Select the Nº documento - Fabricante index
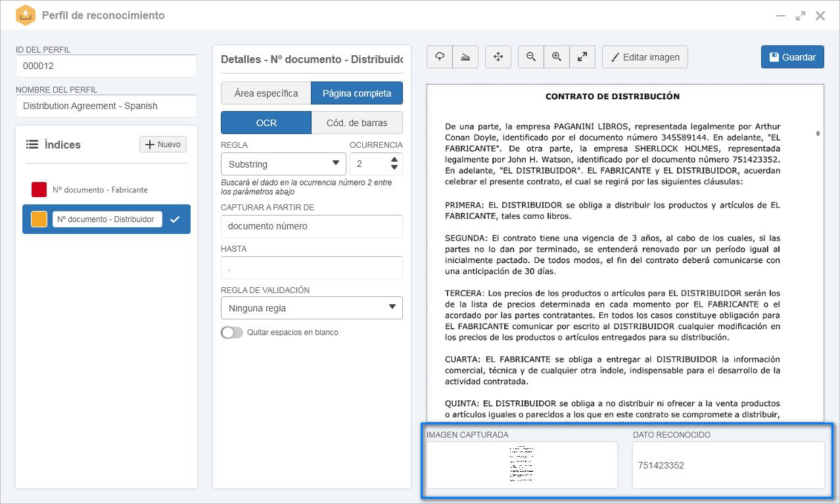The height and width of the screenshot is (504, 840). [x=106, y=190]
